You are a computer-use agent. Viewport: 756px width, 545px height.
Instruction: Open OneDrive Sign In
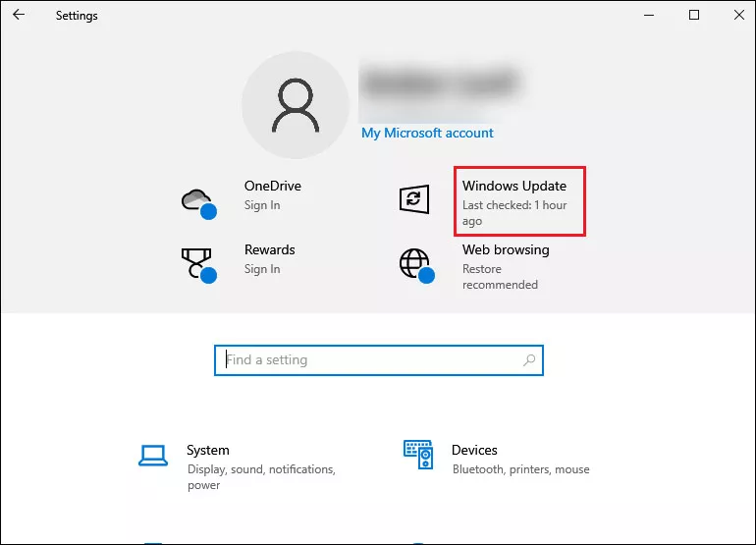[x=272, y=195]
